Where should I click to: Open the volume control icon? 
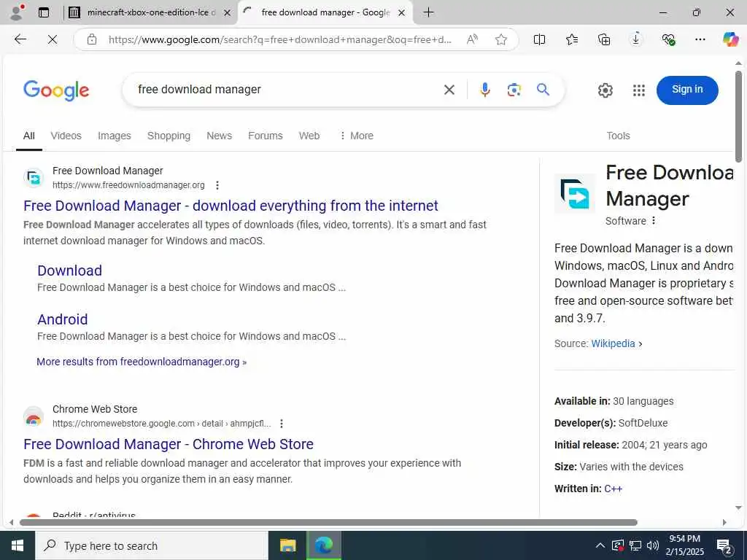coord(653,545)
